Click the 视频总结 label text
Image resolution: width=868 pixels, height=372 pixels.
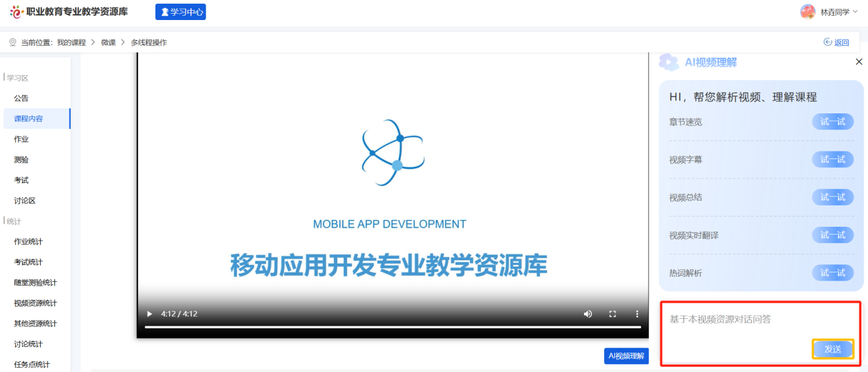686,197
